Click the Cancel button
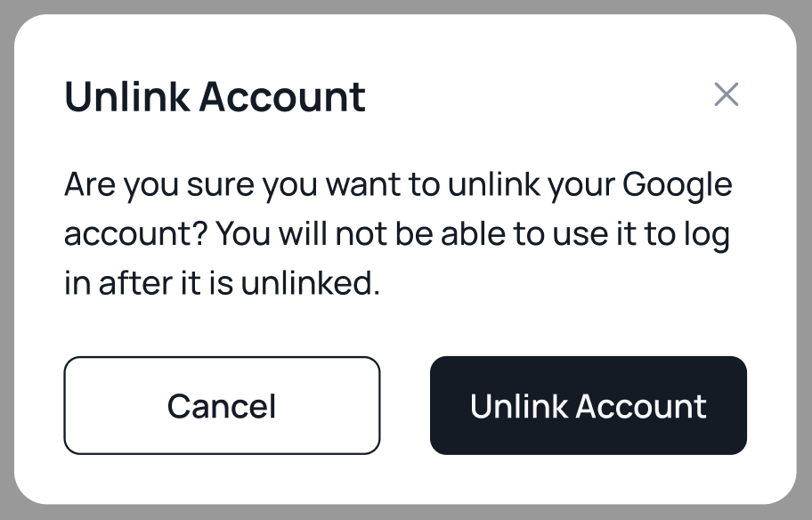Image resolution: width=812 pixels, height=520 pixels. tap(222, 406)
